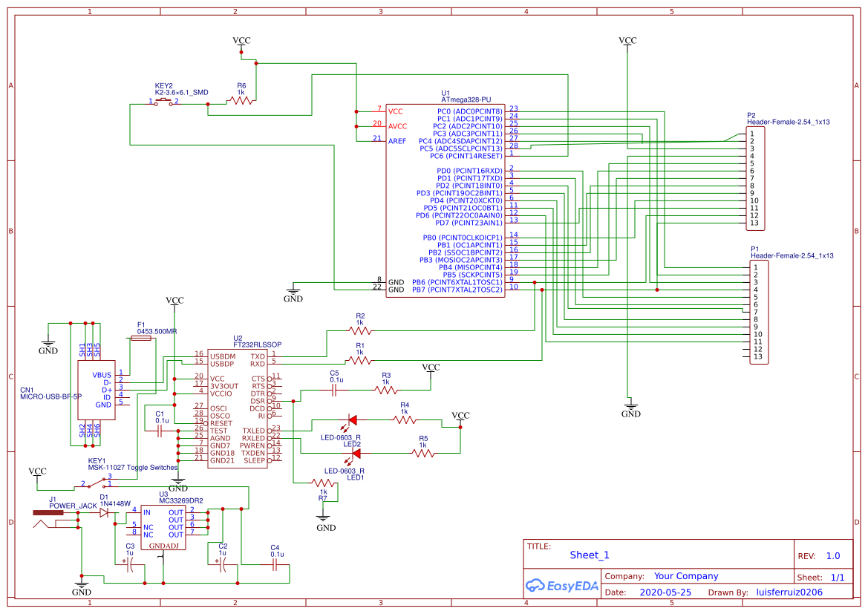868x614 pixels.
Task: Click the resistor R6 symbol
Action: 241,100
